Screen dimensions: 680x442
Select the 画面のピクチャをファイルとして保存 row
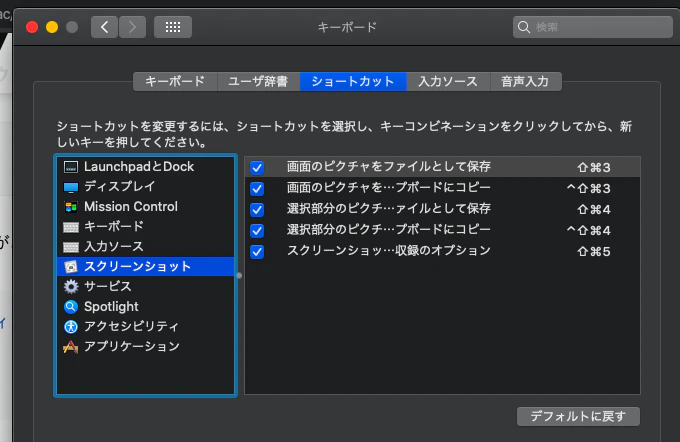click(442, 167)
